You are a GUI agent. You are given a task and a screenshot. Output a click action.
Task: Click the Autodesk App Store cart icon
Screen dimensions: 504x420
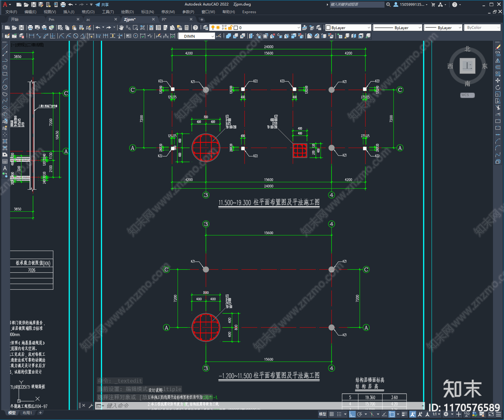tap(433, 4)
